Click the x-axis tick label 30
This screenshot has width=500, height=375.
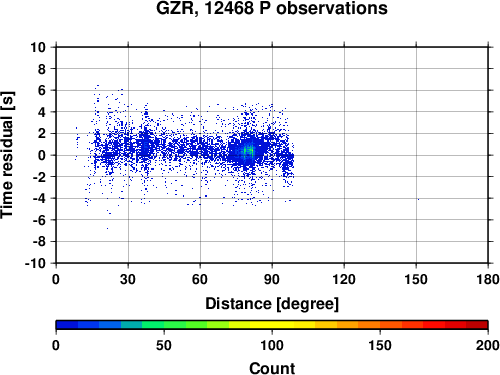128,279
